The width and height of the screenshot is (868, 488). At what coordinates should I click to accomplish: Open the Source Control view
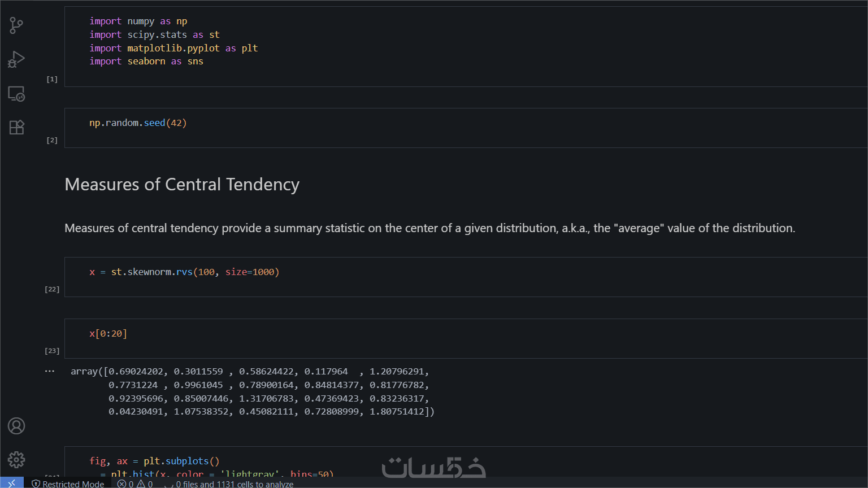click(16, 25)
